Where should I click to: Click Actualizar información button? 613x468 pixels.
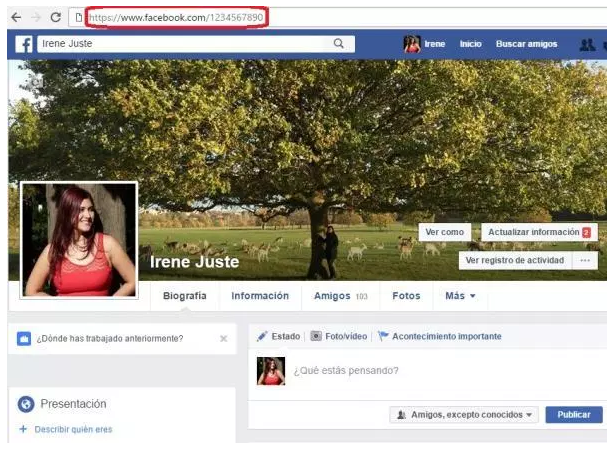[540, 232]
